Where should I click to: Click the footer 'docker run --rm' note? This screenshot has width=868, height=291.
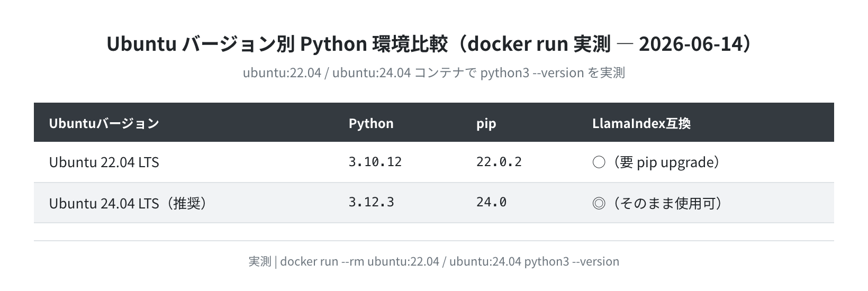pos(434,261)
